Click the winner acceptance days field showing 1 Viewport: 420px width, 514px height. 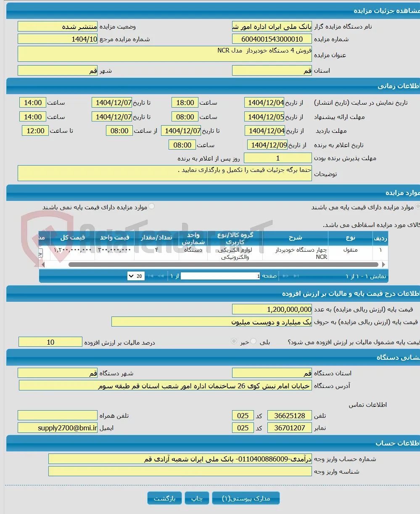[x=278, y=158]
